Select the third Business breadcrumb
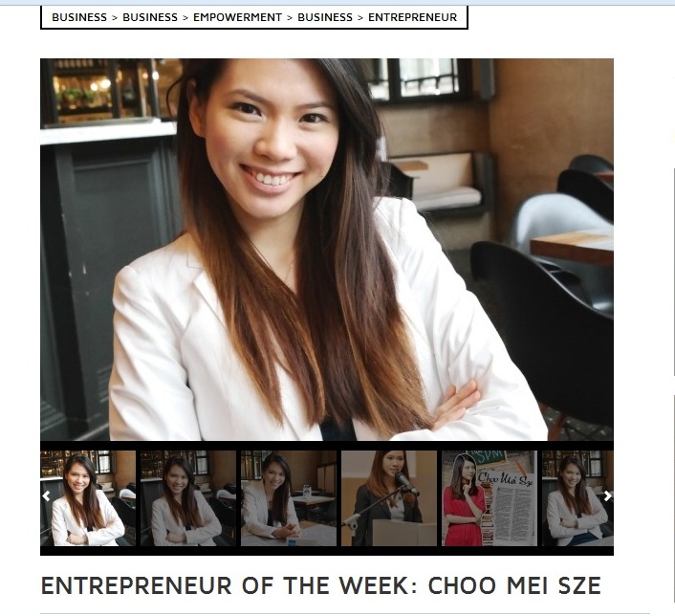 325,17
